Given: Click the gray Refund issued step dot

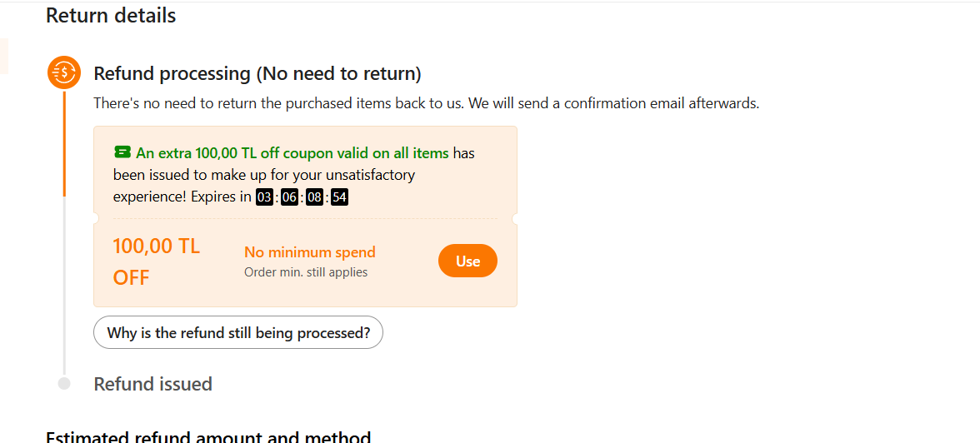Looking at the screenshot, I should coord(64,384).
